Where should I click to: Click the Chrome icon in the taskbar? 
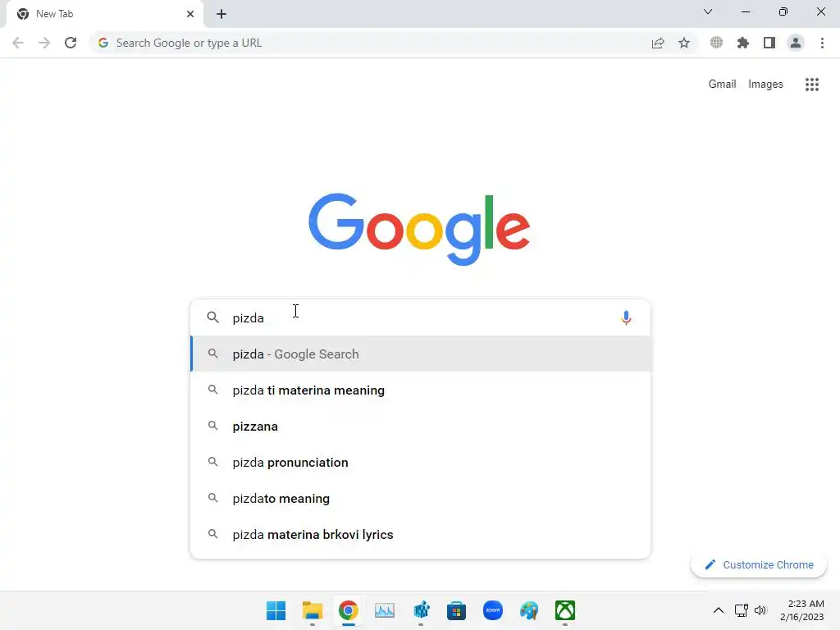coord(348,610)
